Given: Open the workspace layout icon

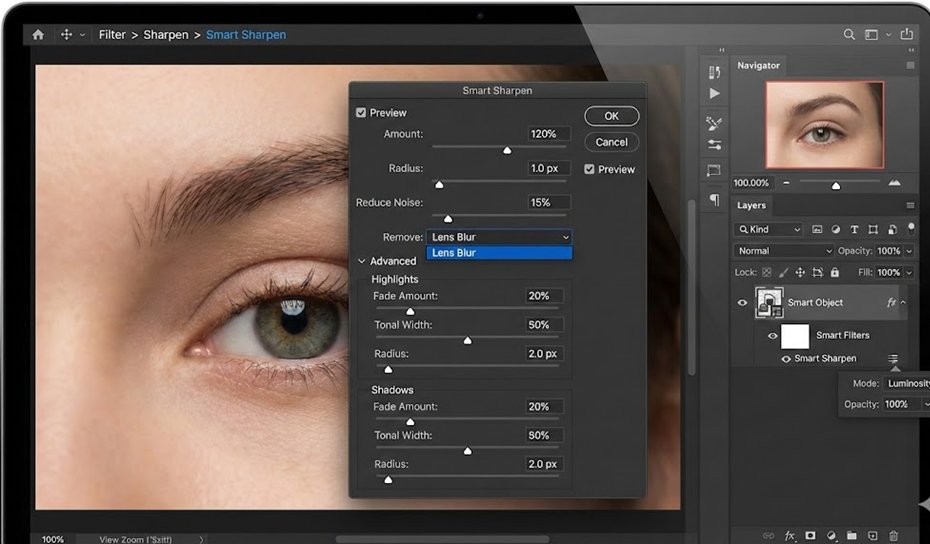Looking at the screenshot, I should [871, 35].
